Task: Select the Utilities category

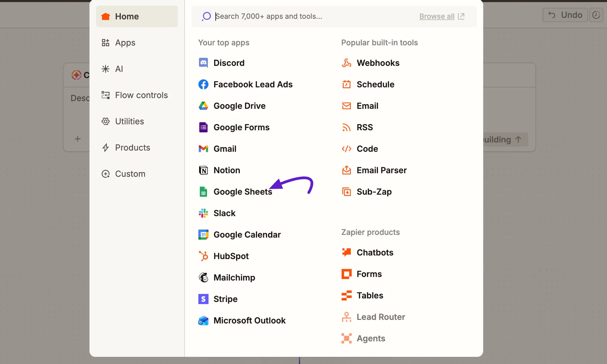Action: coord(137,121)
